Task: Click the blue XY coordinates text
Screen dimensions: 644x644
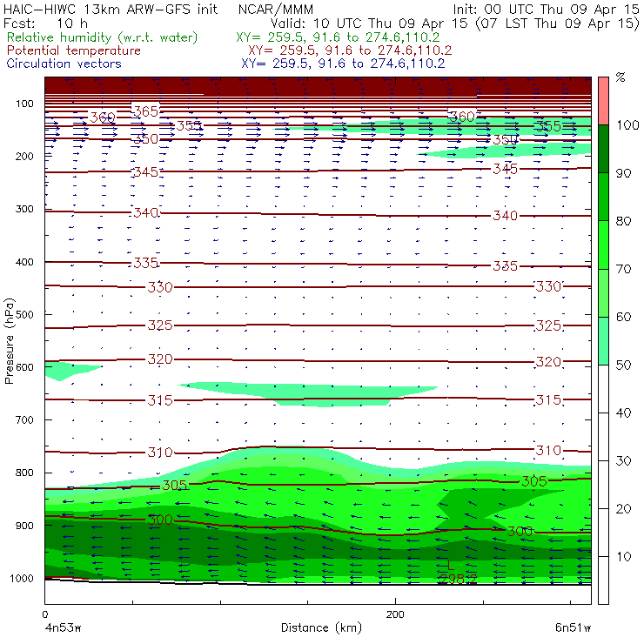Action: coord(343,64)
